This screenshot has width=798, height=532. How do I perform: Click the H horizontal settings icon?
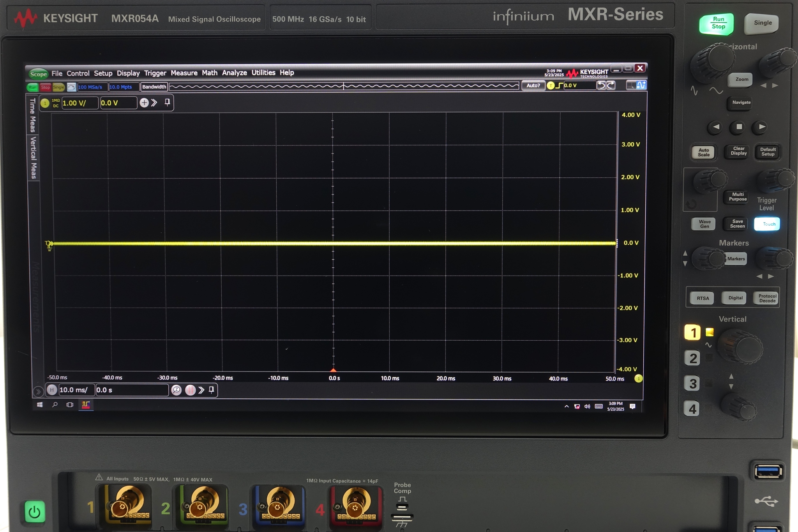click(x=52, y=390)
